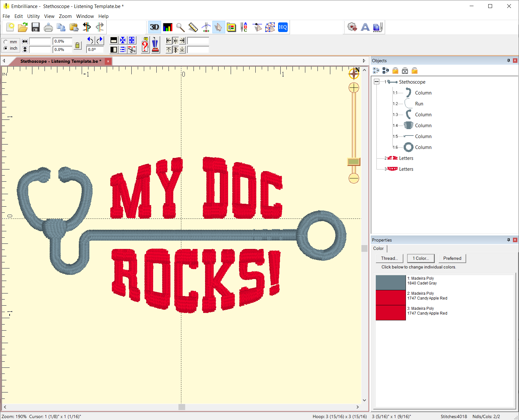Toggle the aspect ratio lock button
The height and width of the screenshot is (420, 519).
coord(78,45)
